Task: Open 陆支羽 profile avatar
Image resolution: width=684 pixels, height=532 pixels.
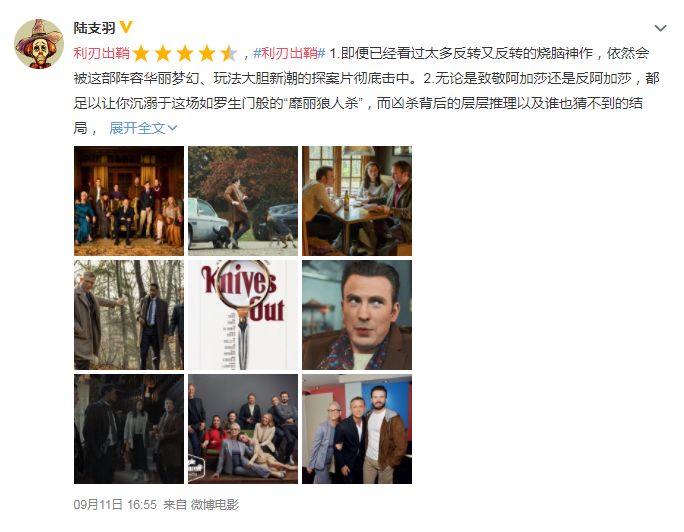Action: (x=39, y=44)
